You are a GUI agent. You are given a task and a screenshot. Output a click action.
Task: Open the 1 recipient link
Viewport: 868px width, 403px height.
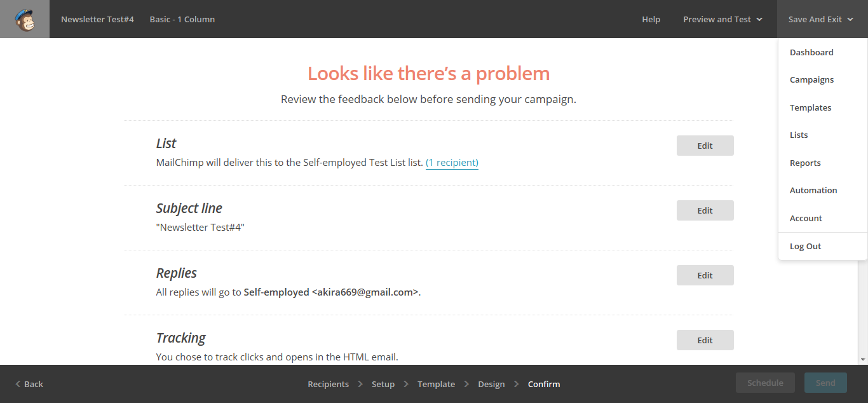point(452,163)
